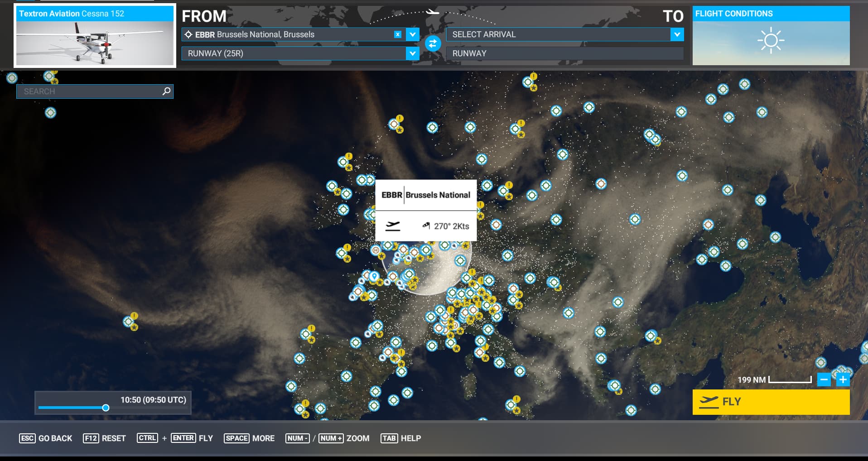Click the EBBR Brussels National popup title

(426, 195)
